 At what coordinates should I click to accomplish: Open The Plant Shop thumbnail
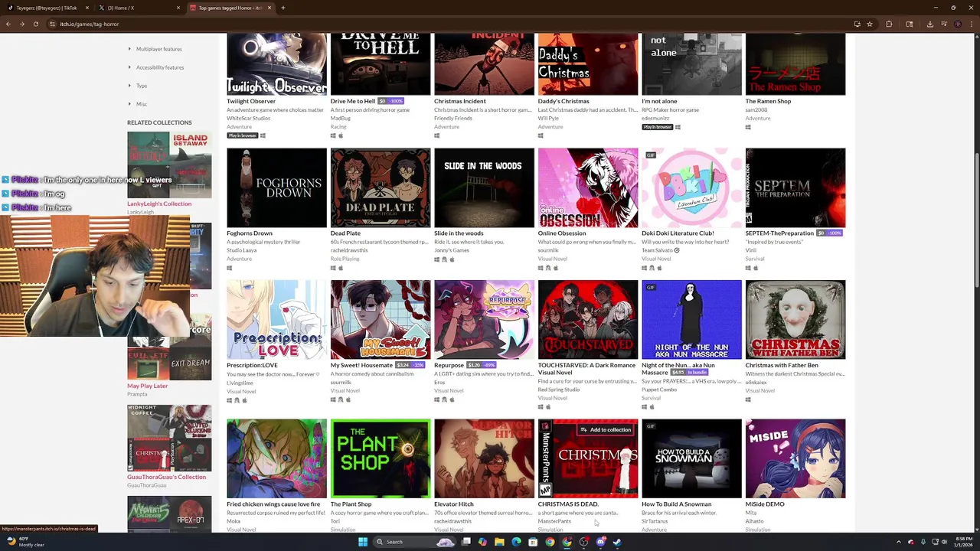381,458
